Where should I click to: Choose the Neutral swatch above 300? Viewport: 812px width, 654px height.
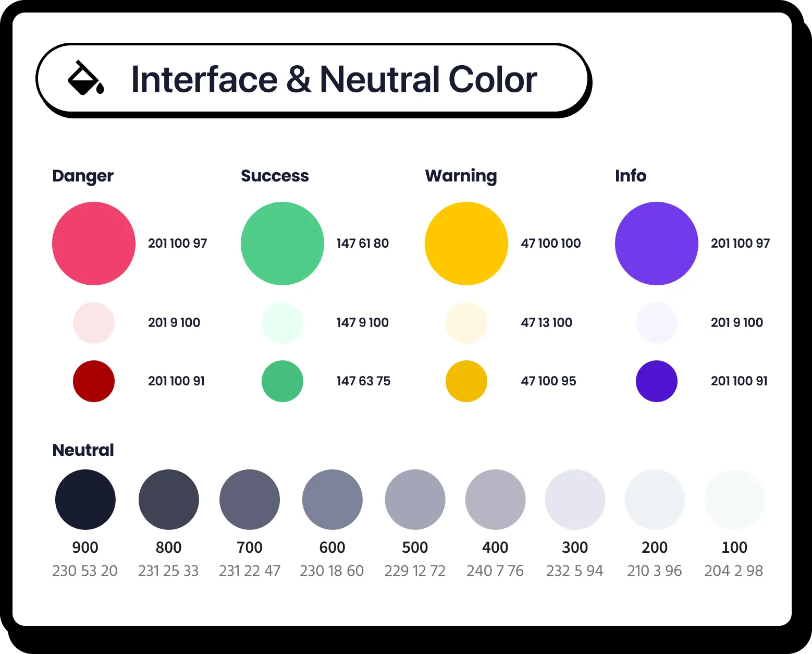[575, 500]
